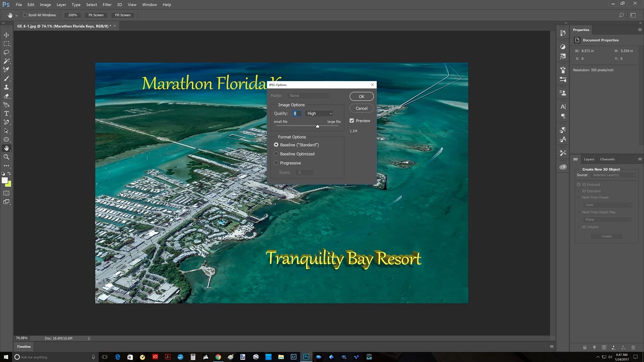Change screen mode icon in toolbar

point(6,202)
